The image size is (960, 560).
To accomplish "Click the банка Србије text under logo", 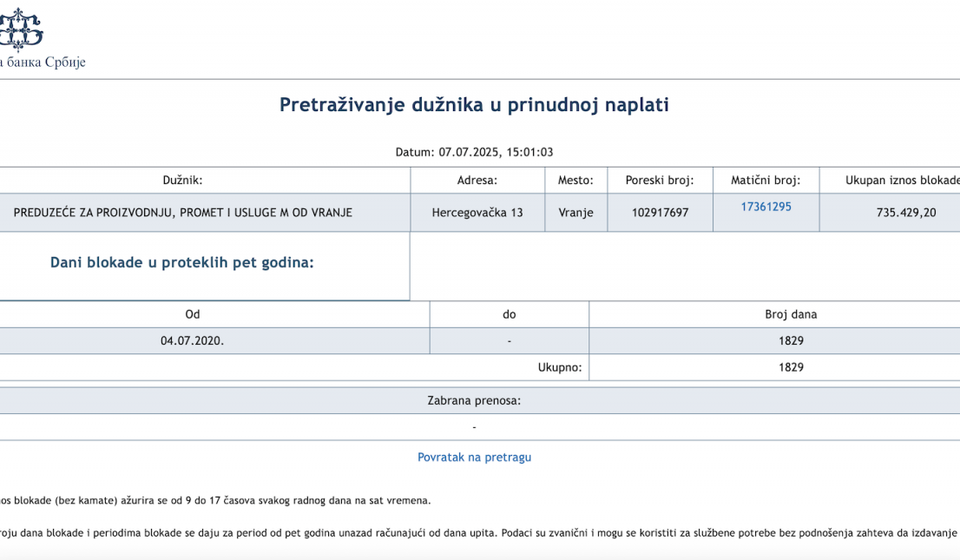I will [x=43, y=62].
